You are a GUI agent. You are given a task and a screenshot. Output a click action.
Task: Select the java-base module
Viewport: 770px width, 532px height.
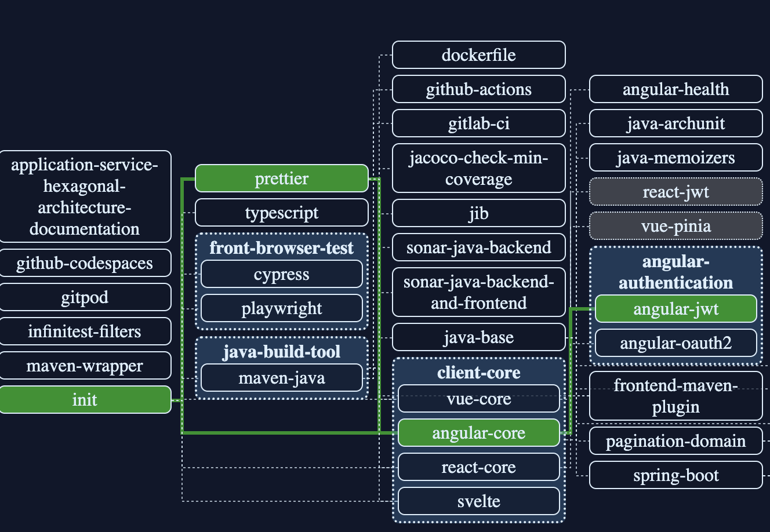click(478, 337)
